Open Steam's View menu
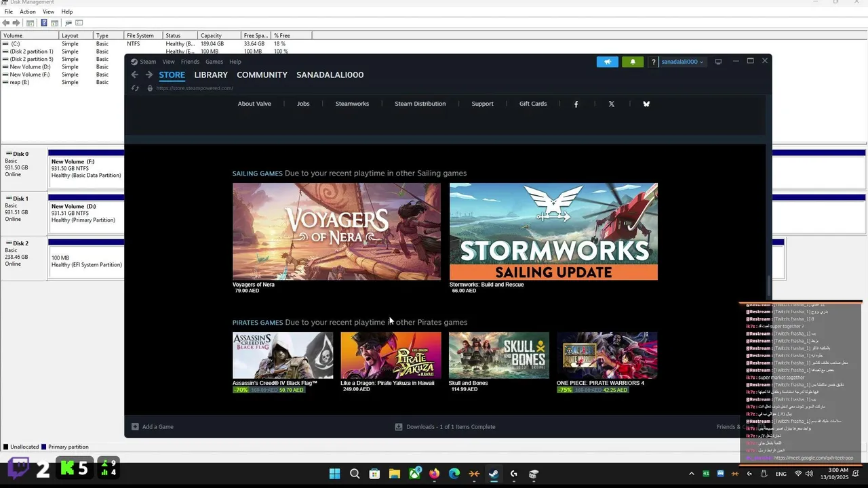Image resolution: width=868 pixels, height=488 pixels. click(168, 62)
